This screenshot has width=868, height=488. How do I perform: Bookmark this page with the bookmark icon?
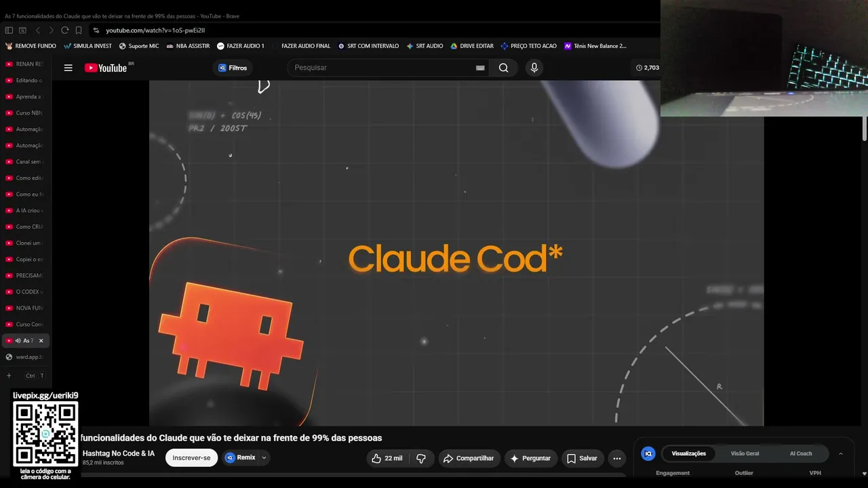79,30
